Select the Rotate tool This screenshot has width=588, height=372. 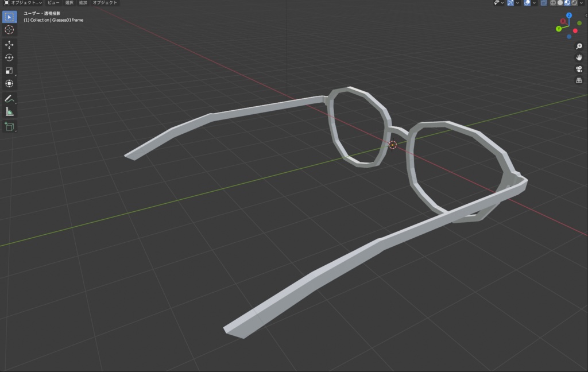click(9, 57)
